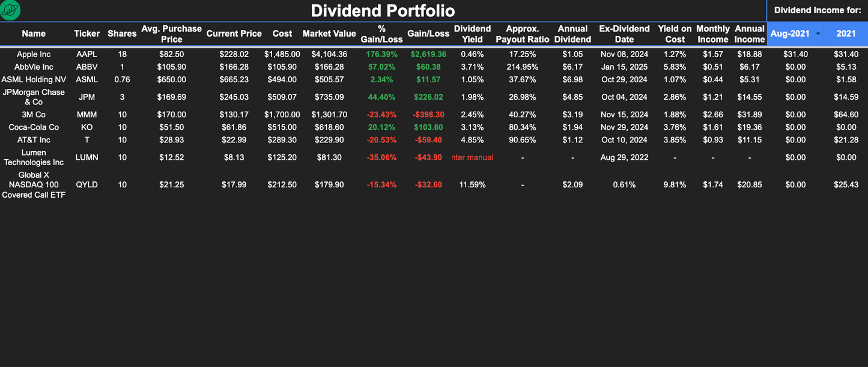This screenshot has width=868, height=367.
Task: Click the green planet chart logo icon
Action: click(10, 10)
